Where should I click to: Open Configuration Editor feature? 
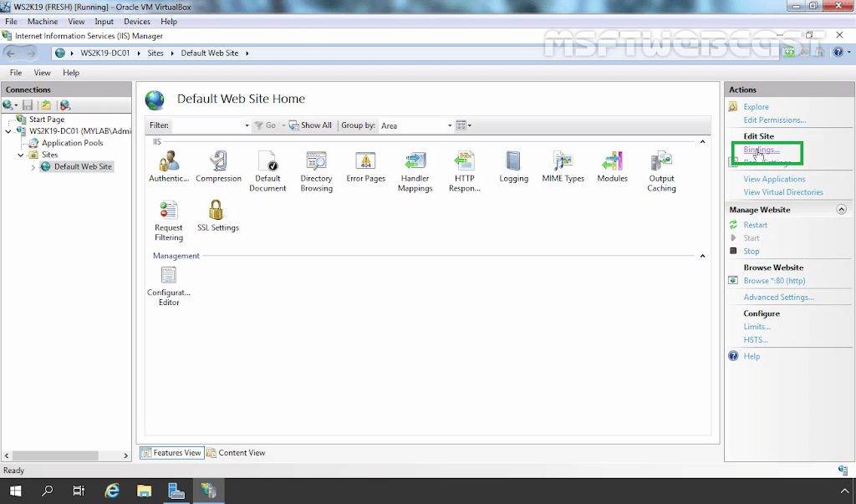click(169, 286)
